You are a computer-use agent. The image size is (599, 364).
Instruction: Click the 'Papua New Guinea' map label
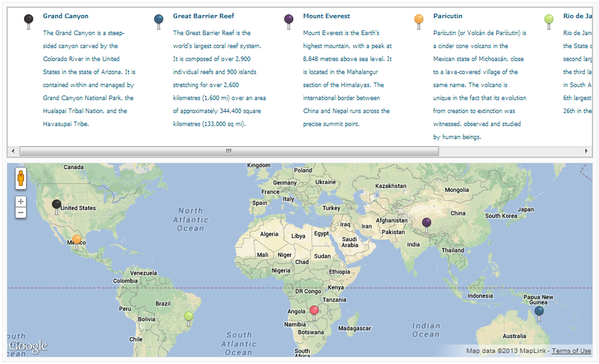coord(539,300)
